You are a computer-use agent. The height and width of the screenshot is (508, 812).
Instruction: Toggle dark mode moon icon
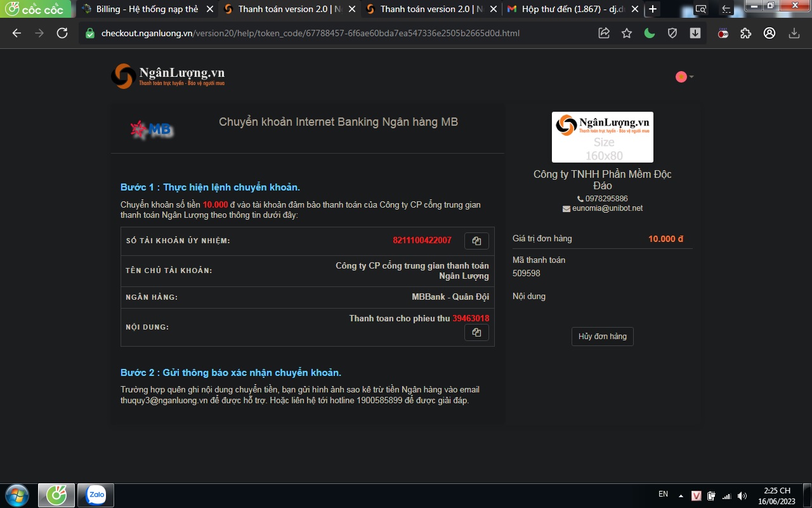click(650, 33)
